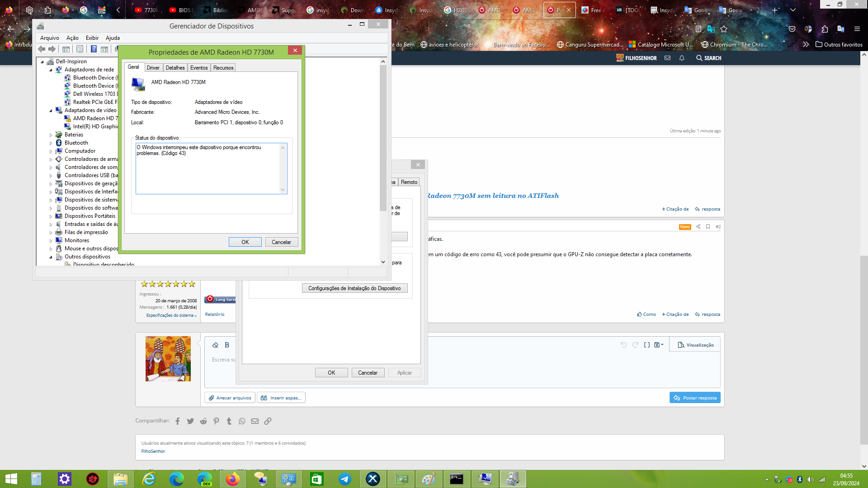The height and width of the screenshot is (488, 868).
Task: Click OK in system properties dialog
Action: click(x=331, y=373)
